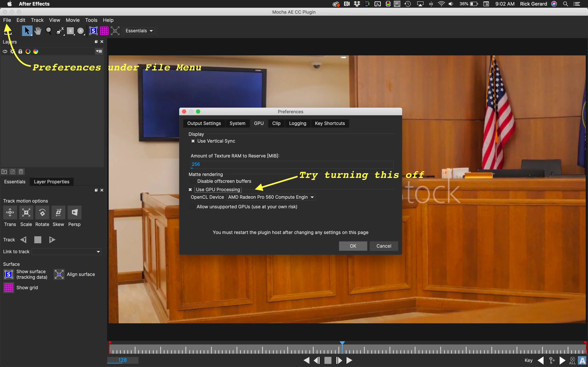Select the Hand pan tool
The image size is (588, 367).
(38, 31)
